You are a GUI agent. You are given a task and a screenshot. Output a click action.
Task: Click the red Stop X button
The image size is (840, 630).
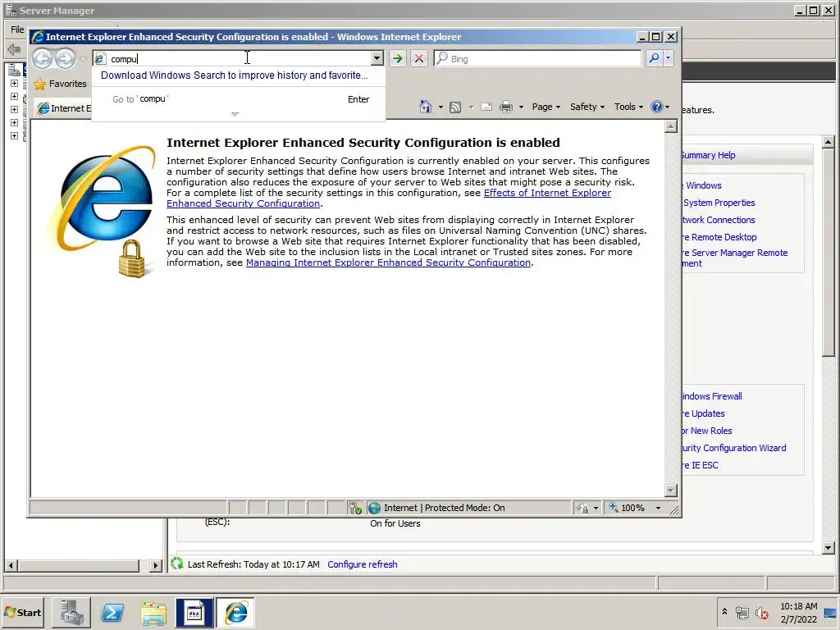pos(419,58)
